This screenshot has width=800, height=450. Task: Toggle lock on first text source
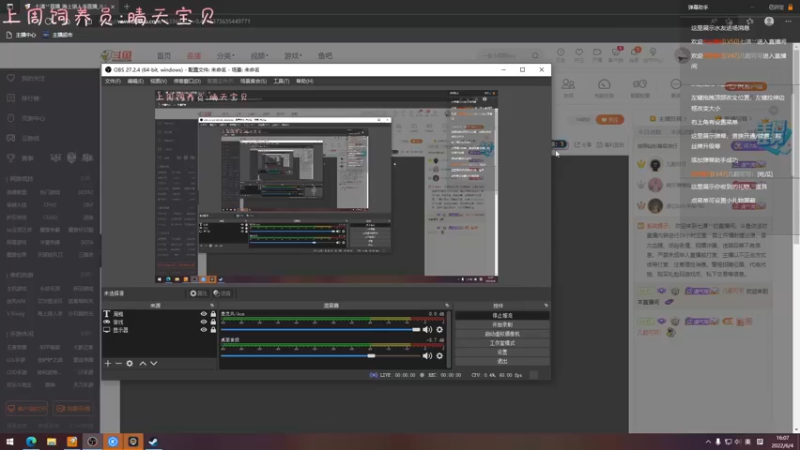(213, 314)
